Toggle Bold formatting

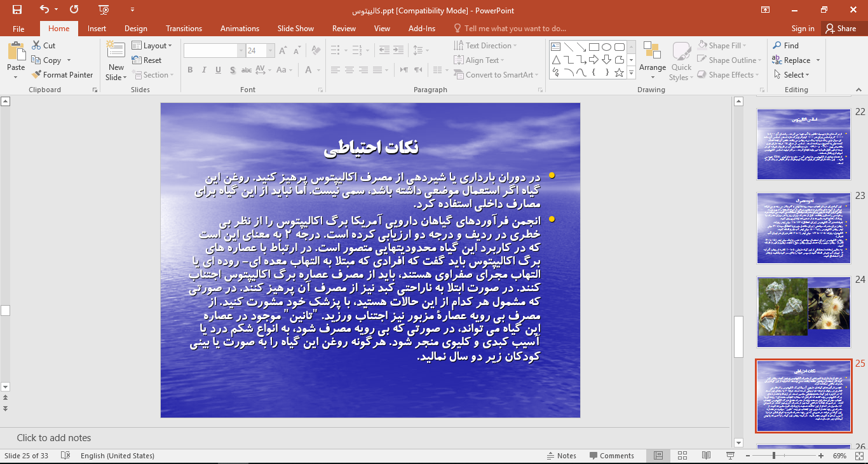(190, 70)
